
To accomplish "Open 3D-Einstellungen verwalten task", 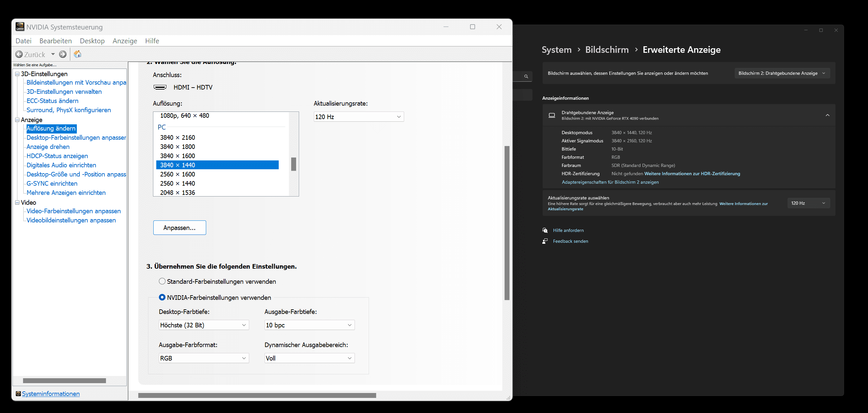I will pos(64,92).
